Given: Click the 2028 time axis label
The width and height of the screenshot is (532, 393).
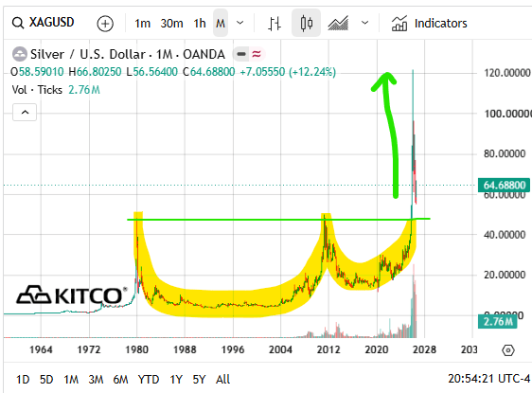Looking at the screenshot, I should tap(424, 349).
